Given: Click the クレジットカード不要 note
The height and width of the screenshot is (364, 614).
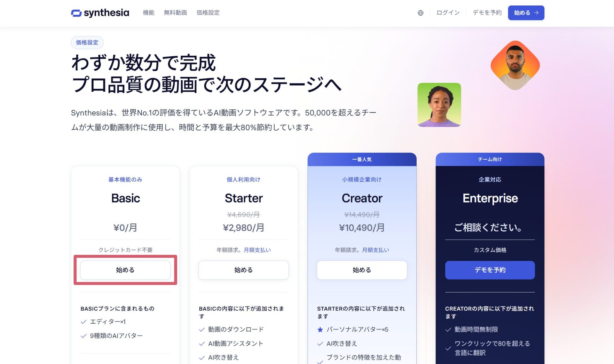Looking at the screenshot, I should [x=125, y=250].
